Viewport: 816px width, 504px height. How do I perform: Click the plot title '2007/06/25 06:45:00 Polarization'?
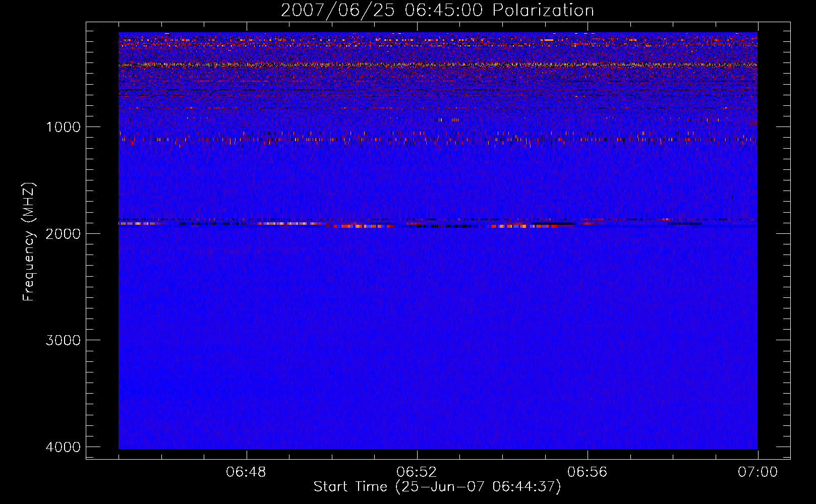pos(437,11)
